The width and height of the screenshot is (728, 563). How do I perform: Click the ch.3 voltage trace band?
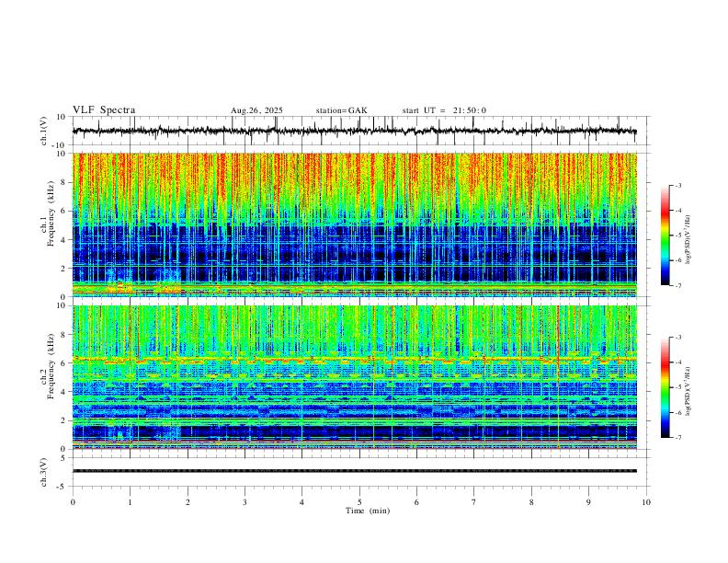pyautogui.click(x=354, y=471)
